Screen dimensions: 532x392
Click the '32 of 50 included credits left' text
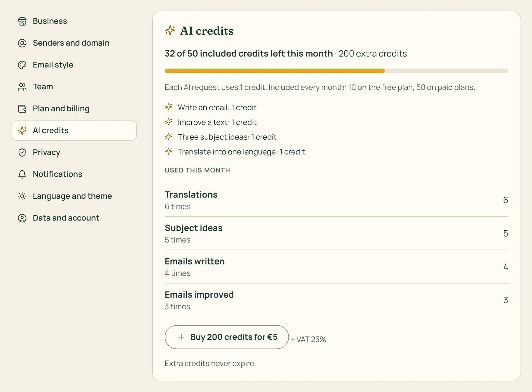[248, 53]
